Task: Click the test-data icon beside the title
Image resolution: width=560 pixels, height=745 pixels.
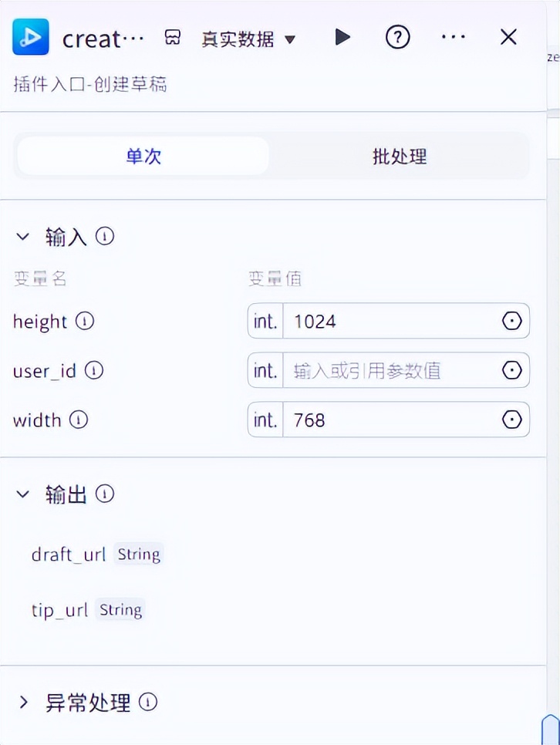Action: [174, 38]
